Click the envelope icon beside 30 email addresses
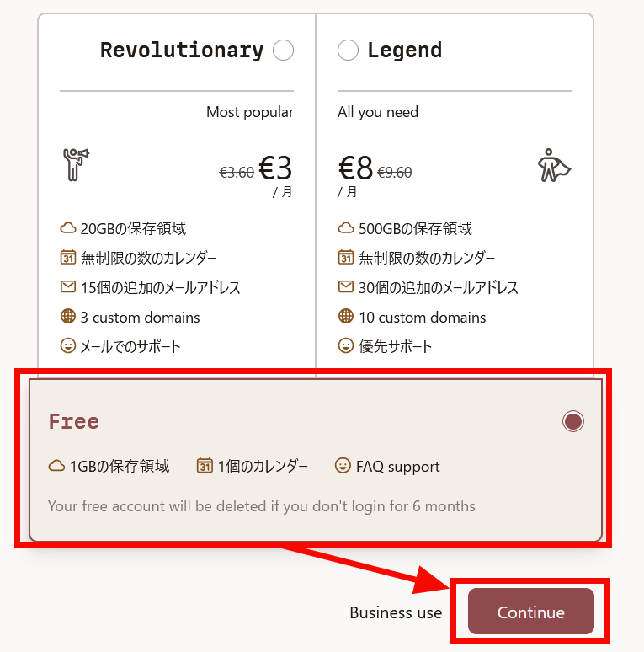 [x=345, y=287]
